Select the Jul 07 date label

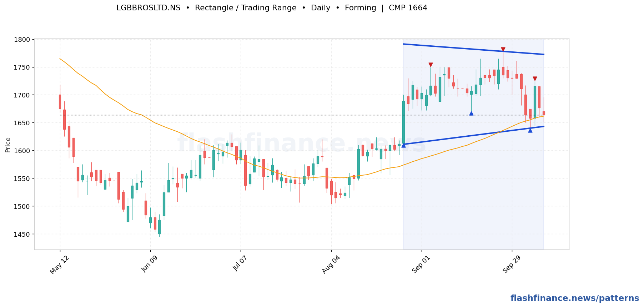point(240,264)
